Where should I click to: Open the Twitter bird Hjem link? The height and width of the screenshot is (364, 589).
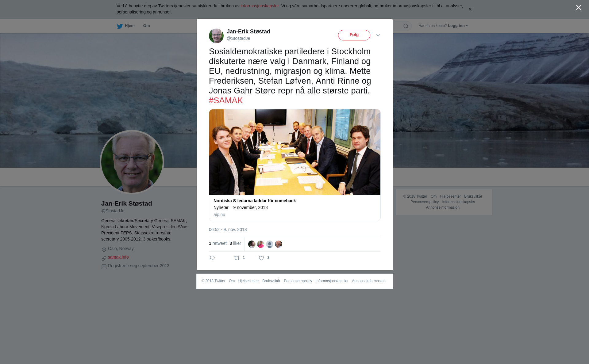tap(126, 26)
